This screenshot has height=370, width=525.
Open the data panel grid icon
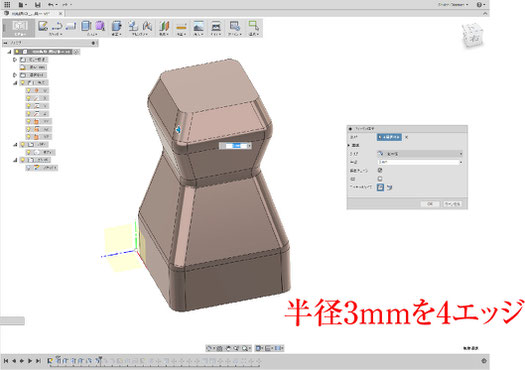(7, 4)
